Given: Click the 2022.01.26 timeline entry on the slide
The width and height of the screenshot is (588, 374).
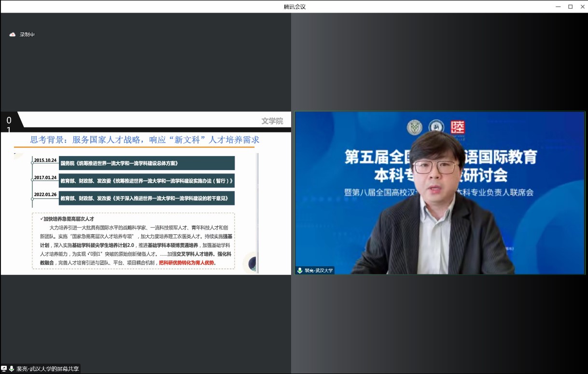Looking at the screenshot, I should click(x=45, y=195).
